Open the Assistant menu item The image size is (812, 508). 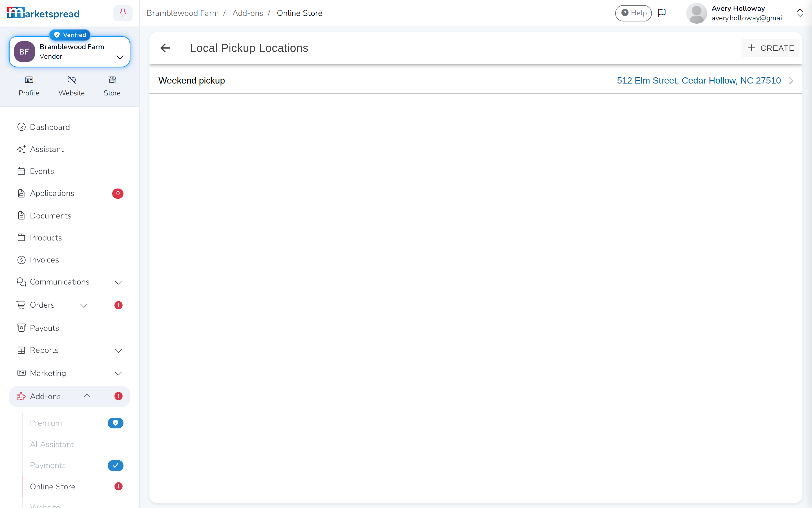(69, 149)
